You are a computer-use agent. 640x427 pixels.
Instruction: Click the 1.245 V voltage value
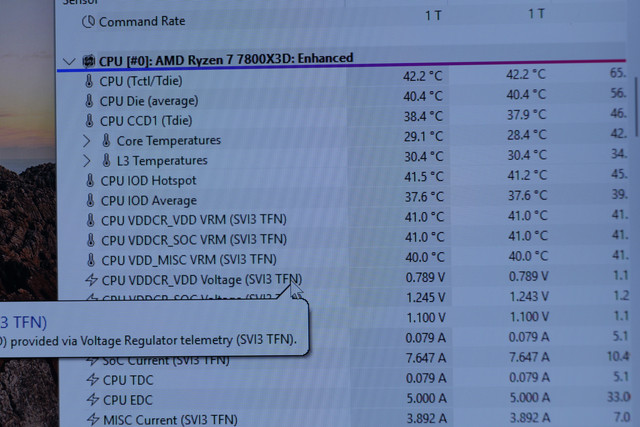425,298
